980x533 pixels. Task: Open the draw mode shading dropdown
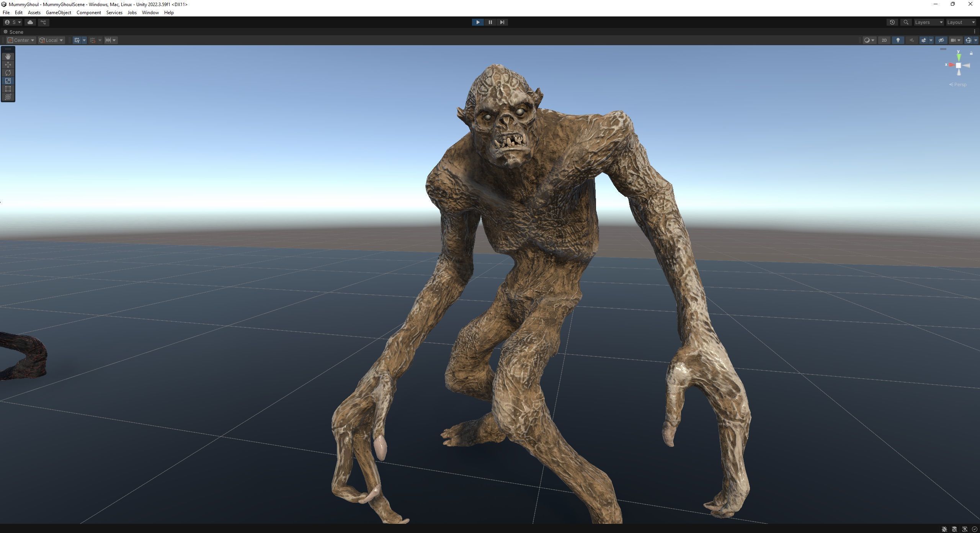(x=869, y=40)
